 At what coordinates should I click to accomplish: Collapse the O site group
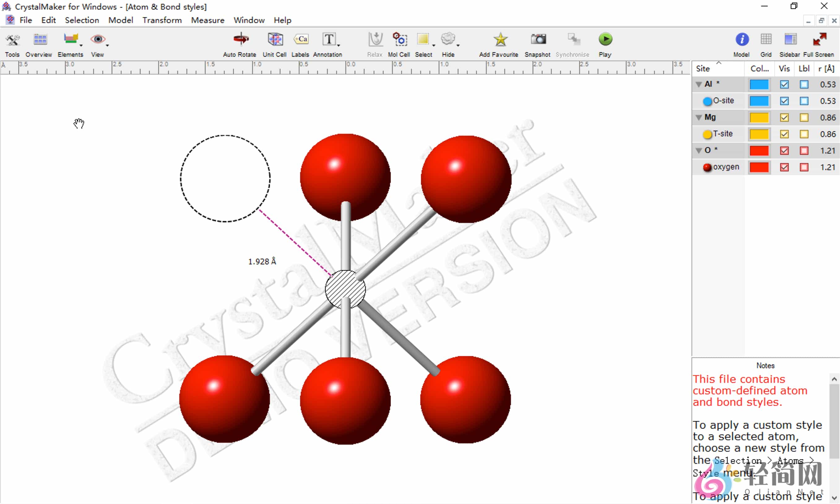699,150
